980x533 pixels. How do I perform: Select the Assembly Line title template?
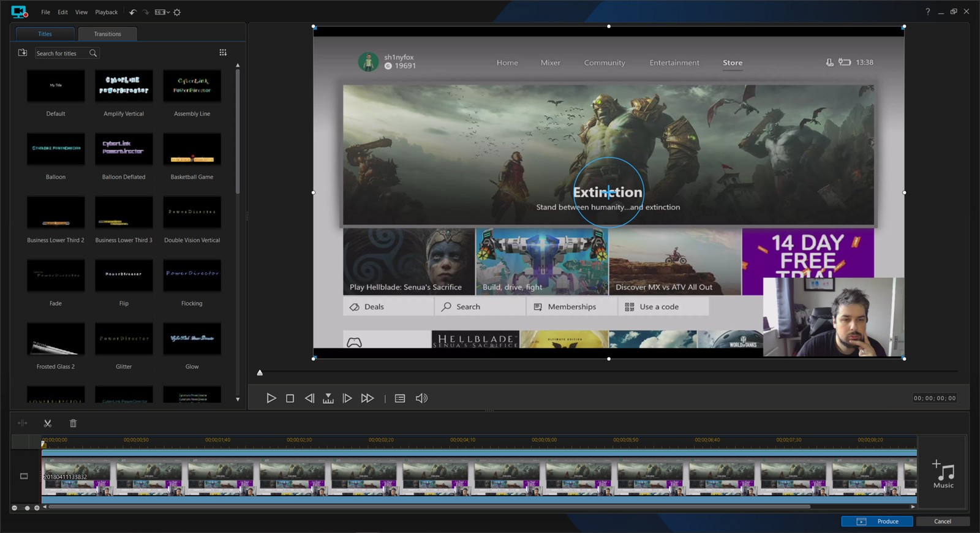pos(192,93)
